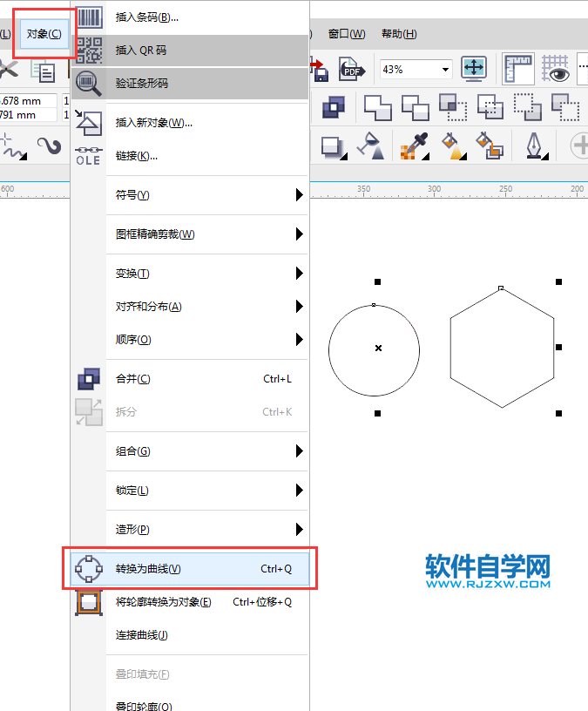588x711 pixels.
Task: Click the combine objects icon in menu
Action: pyautogui.click(x=89, y=379)
